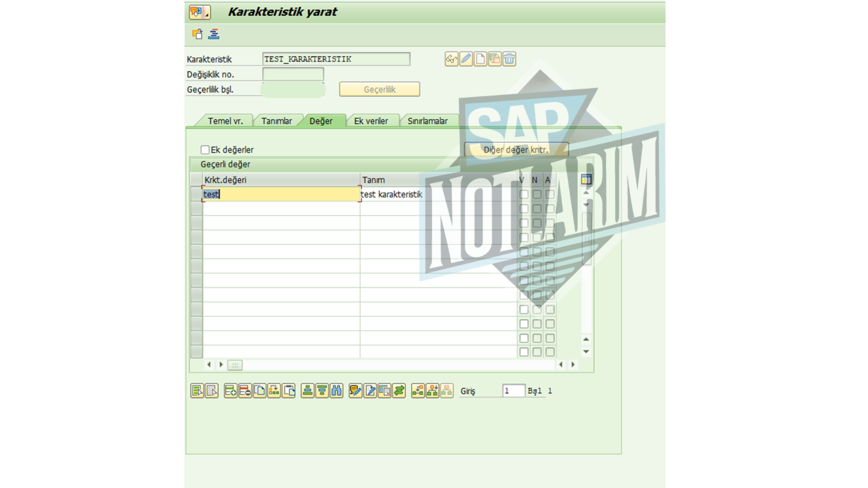Click the sort descending icon
868x488 pixels.
tap(322, 391)
